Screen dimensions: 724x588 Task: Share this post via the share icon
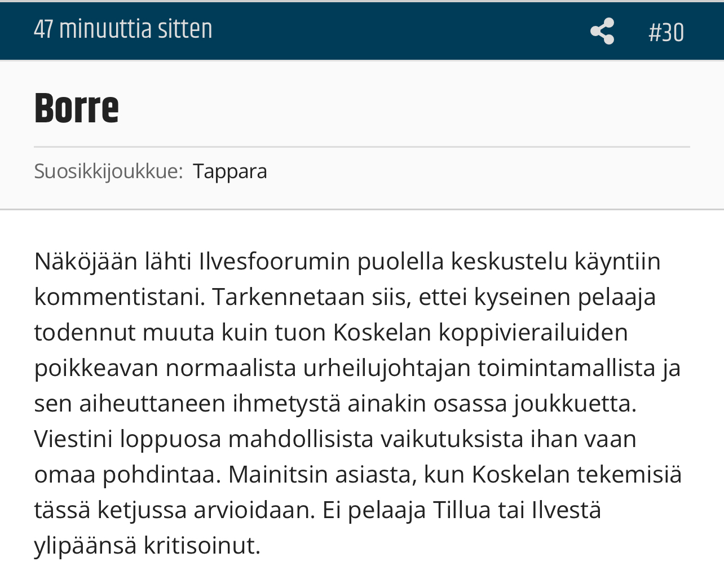click(x=602, y=31)
